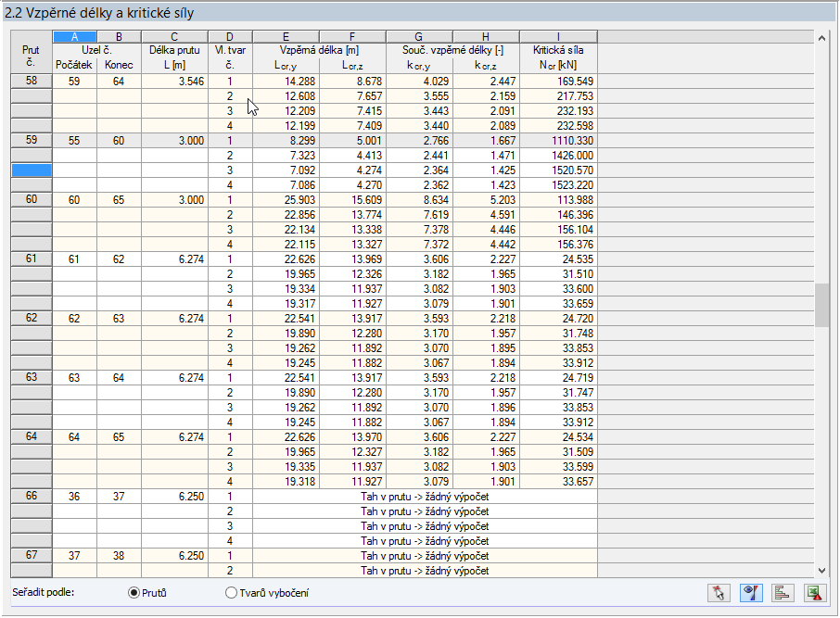The height and width of the screenshot is (618, 840).
Task: Click the Vl. tvar column heading
Action: [x=230, y=50]
